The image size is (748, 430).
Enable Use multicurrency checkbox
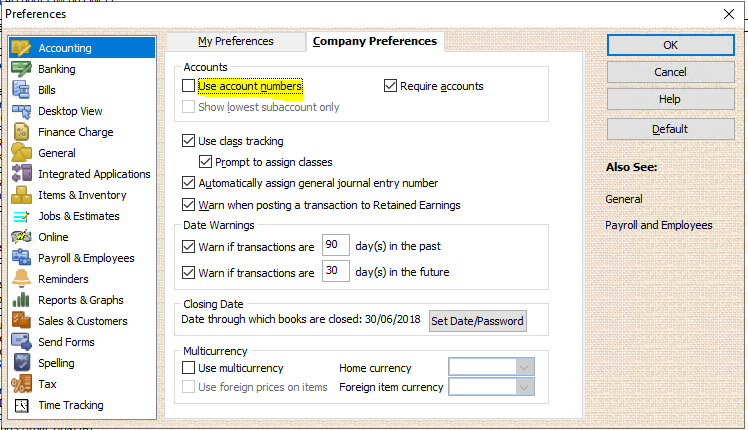click(x=188, y=367)
